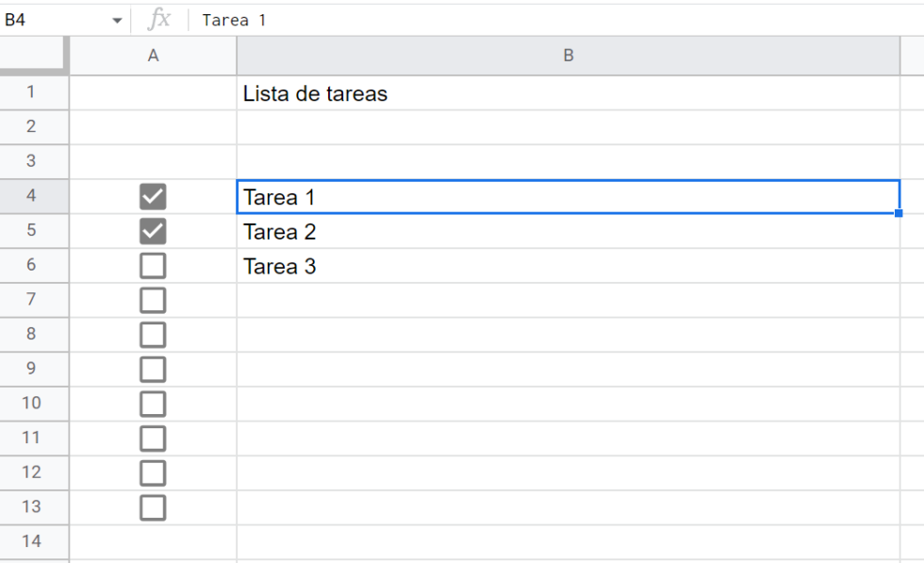Uncheck the checkbox for Tarea 1
This screenshot has height=563, width=924.
pos(153,196)
